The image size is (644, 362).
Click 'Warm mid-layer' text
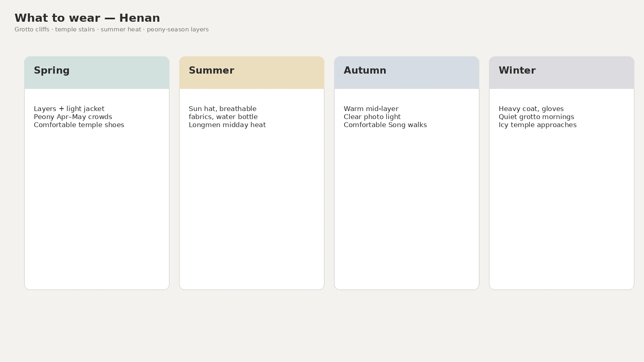click(x=371, y=109)
